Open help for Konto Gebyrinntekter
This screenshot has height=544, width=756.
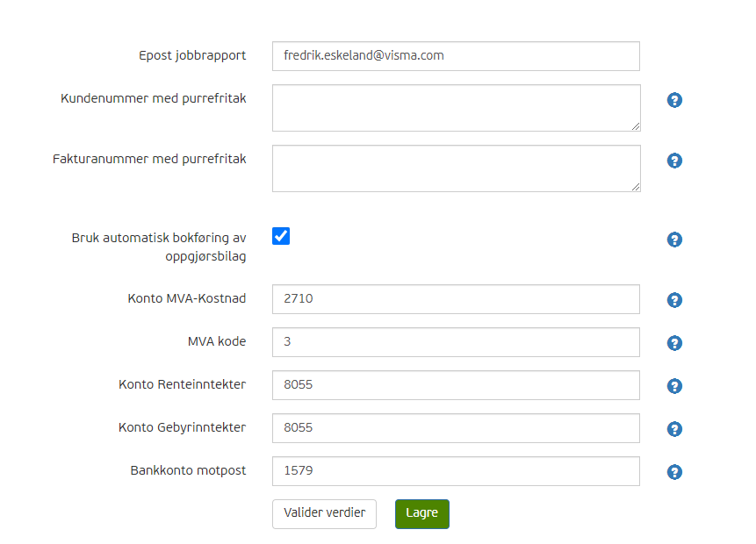(674, 428)
